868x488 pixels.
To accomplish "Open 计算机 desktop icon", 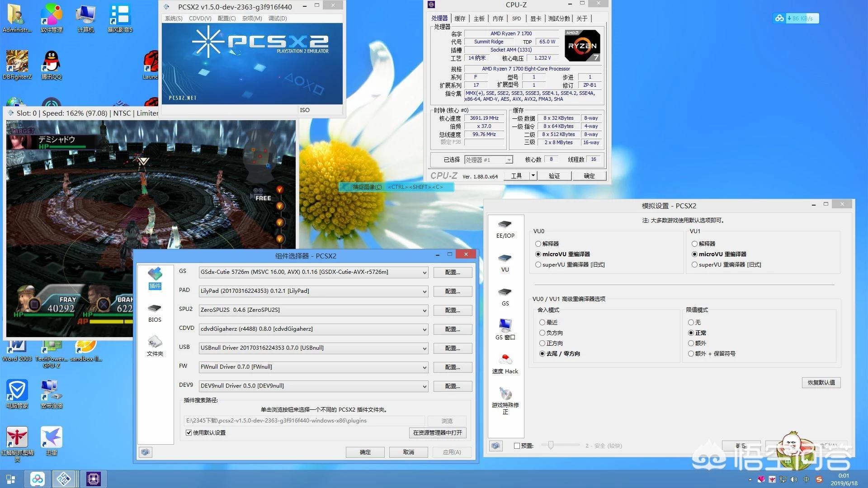I will pos(85,18).
